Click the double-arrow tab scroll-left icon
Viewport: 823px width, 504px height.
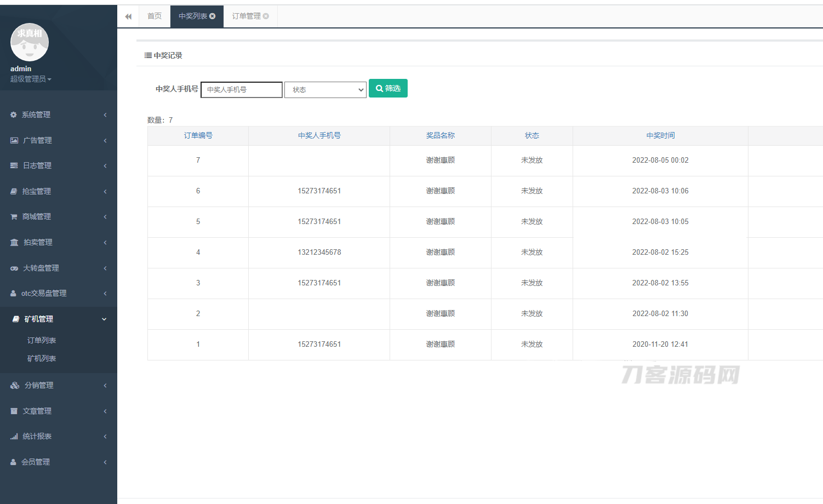coord(128,16)
